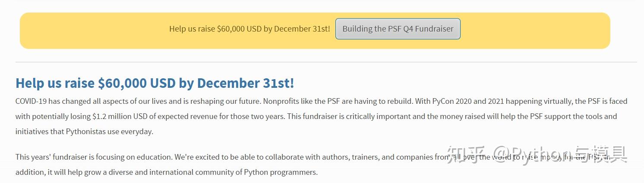Click December 31st in the yellow banner
The width and height of the screenshot is (644, 183).
(x=302, y=29)
